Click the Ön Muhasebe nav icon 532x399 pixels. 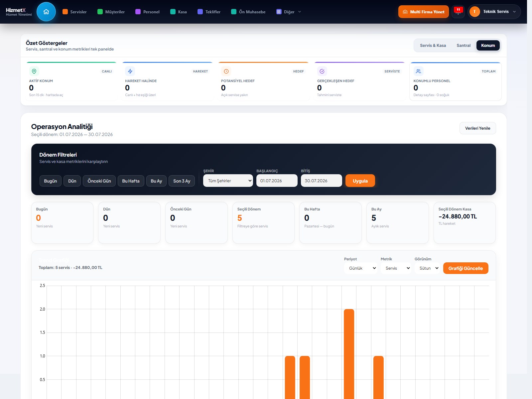(234, 12)
